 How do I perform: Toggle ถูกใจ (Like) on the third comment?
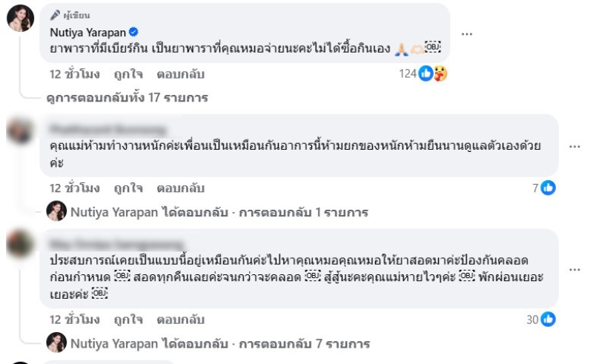(x=129, y=320)
